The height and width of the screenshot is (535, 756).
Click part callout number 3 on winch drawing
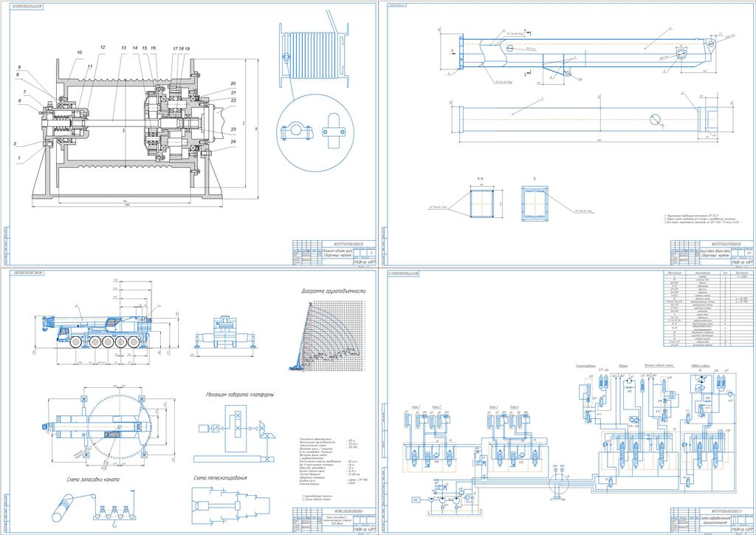(15, 143)
